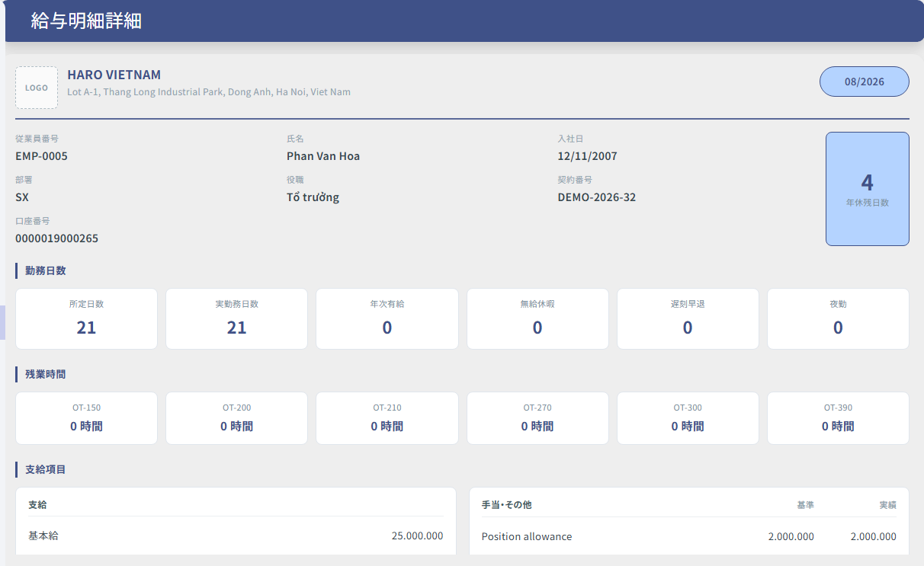Viewport: 924px width, 566px height.
Task: Select the 基準 column header
Action: pos(805,505)
